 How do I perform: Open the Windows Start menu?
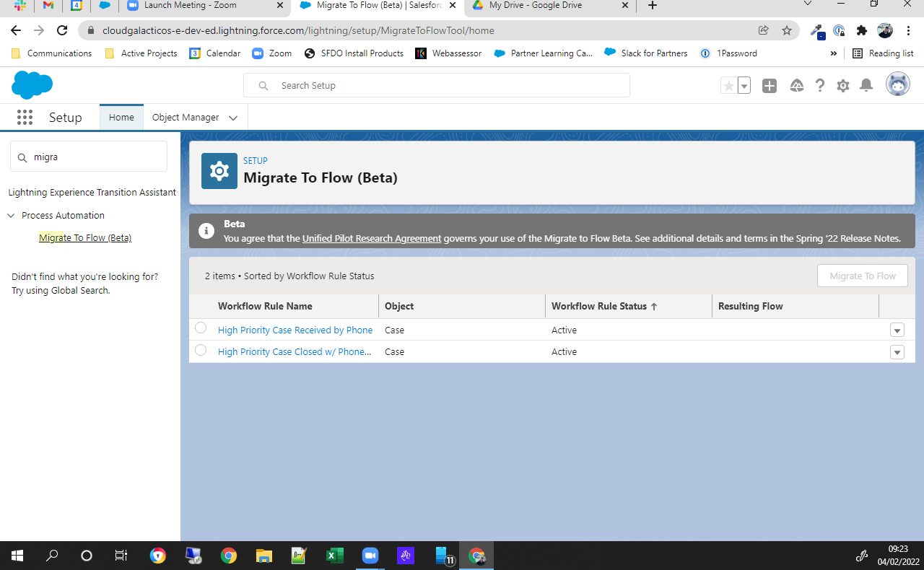coord(17,556)
